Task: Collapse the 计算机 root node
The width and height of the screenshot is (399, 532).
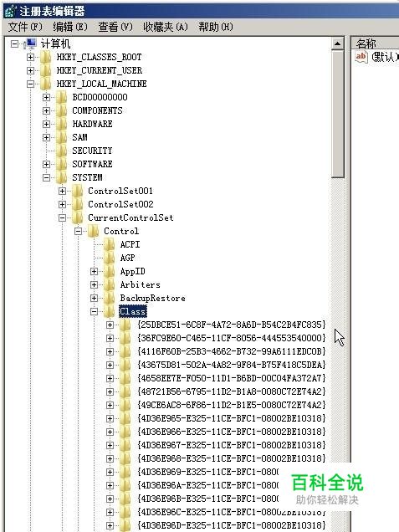Action: 14,43
